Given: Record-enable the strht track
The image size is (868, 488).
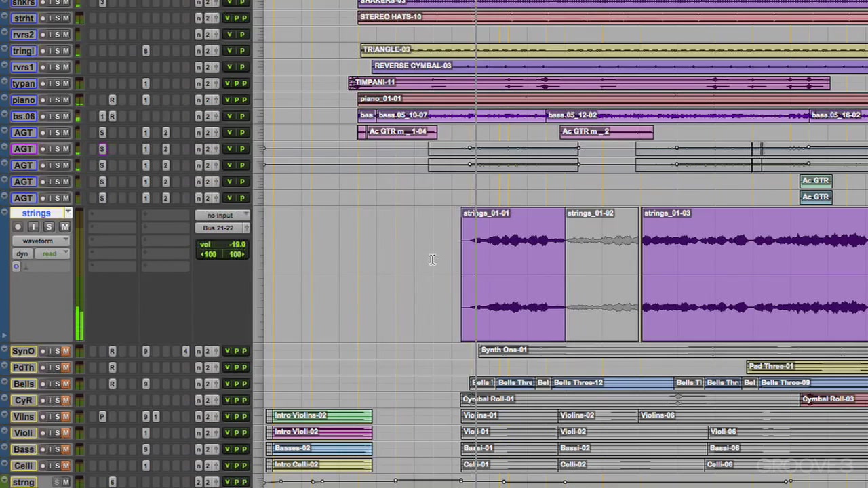Looking at the screenshot, I should click(43, 18).
